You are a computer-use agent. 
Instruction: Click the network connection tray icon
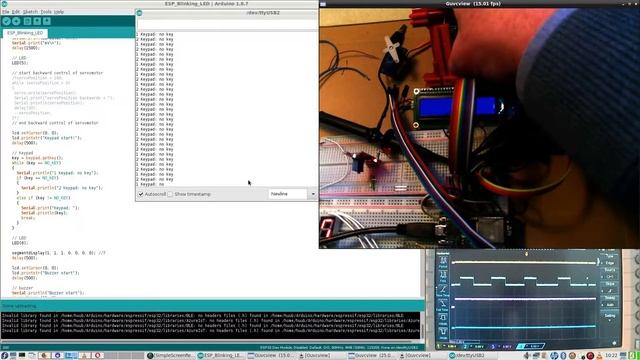point(536,356)
